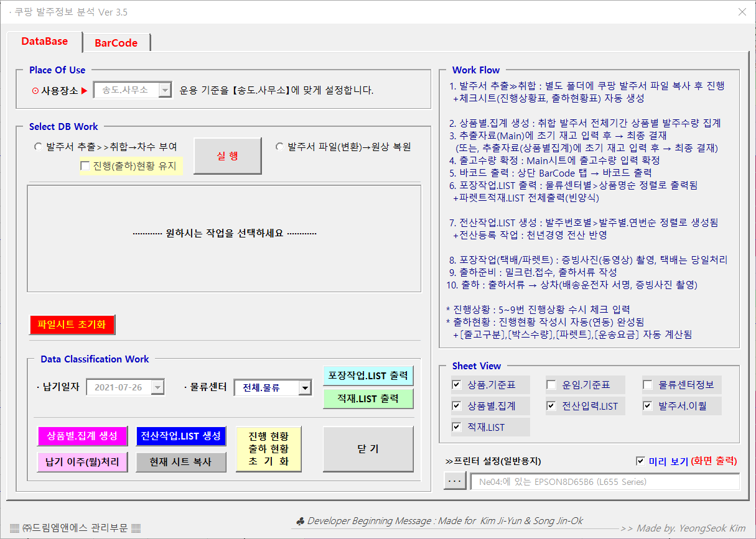Uncheck 상품.기준표 sheet view checkbox
756x539 pixels.
[457, 385]
